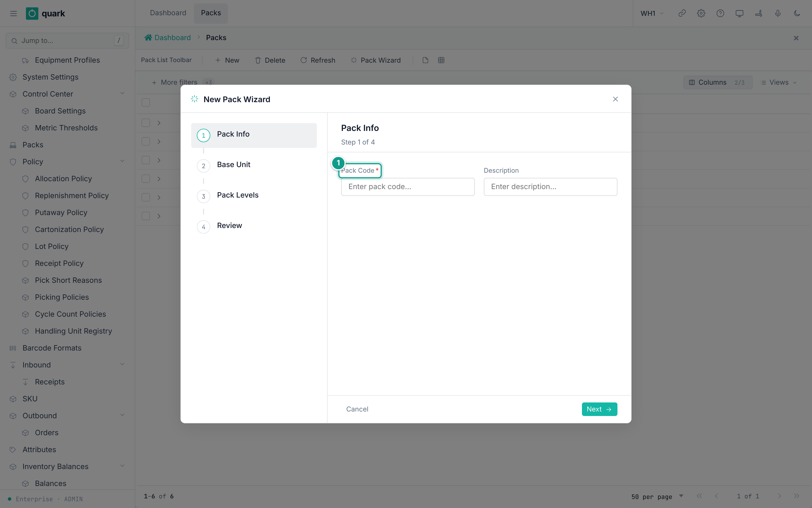Open the help question mark icon
This screenshot has height=508, width=812.
pos(720,14)
